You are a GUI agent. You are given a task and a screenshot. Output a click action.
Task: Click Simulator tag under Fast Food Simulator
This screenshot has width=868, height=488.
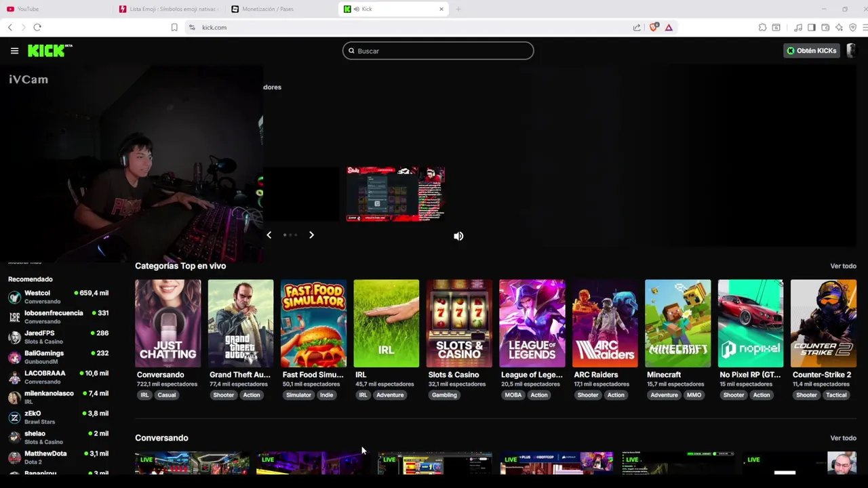(298, 395)
